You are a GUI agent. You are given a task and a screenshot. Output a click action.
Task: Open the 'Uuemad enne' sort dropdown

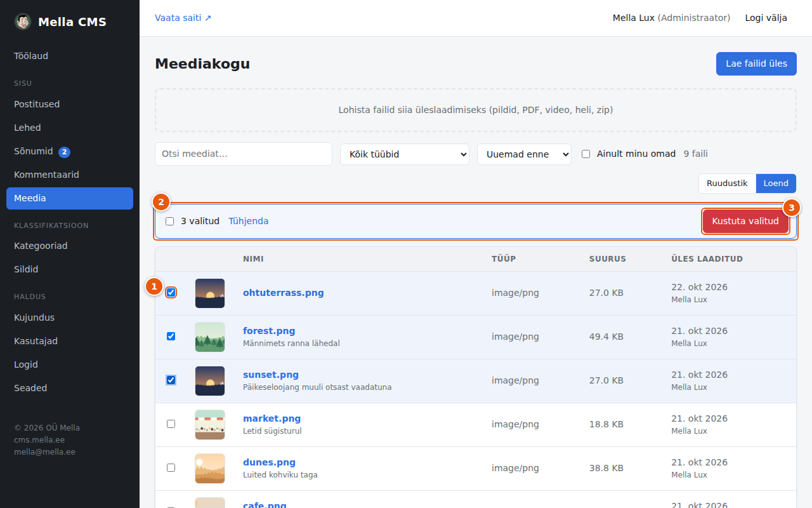524,154
